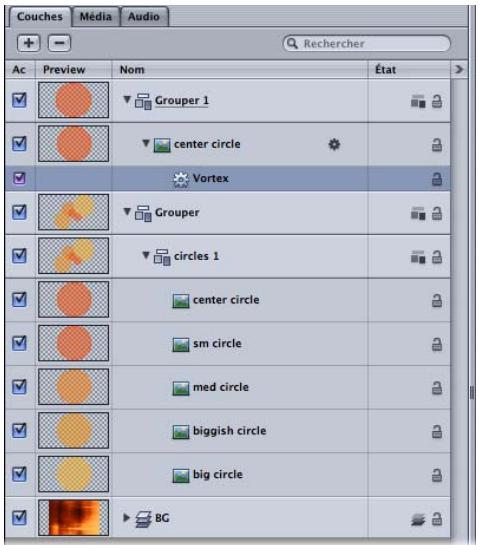Lock the center circle layer inside circles 1

click(437, 301)
